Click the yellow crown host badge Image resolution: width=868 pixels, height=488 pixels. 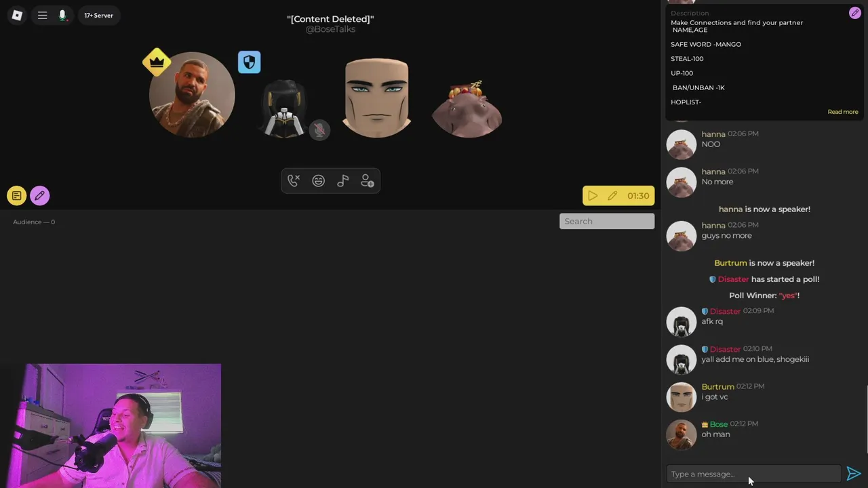(x=157, y=62)
